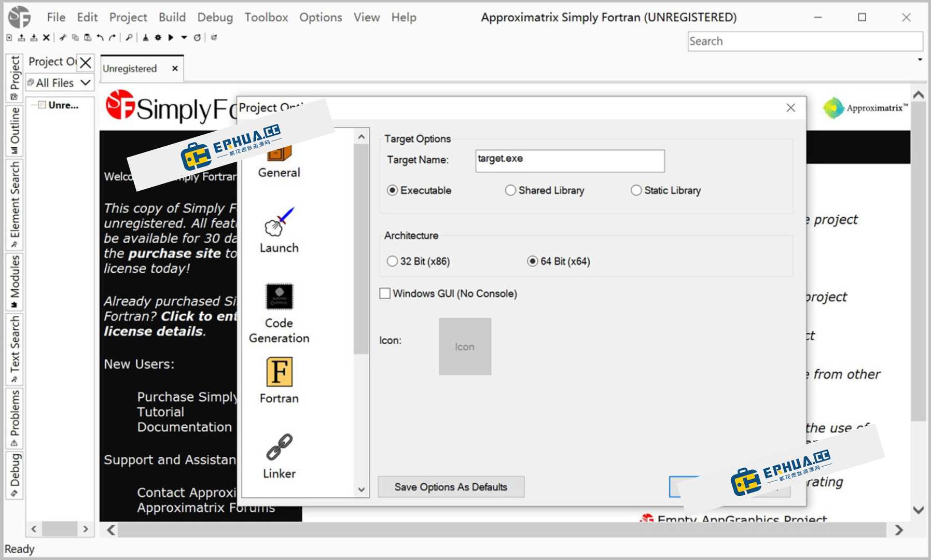Click start page scroll up arrow
This screenshot has height=560, width=931.
[919, 95]
